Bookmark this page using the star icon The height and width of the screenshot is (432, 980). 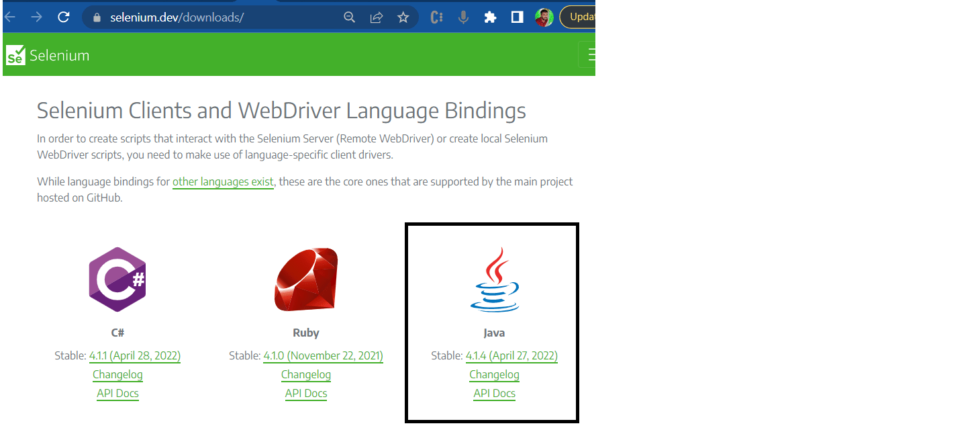[x=403, y=17]
